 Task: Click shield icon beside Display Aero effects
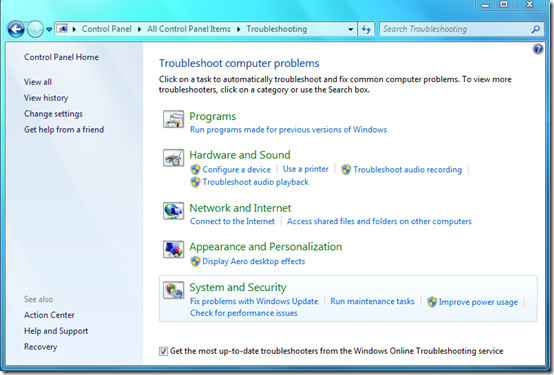195,262
